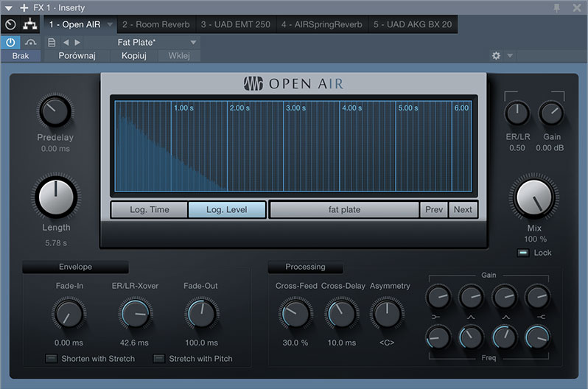
Task: Pin the FX window with the pin icon
Action: 557,7
